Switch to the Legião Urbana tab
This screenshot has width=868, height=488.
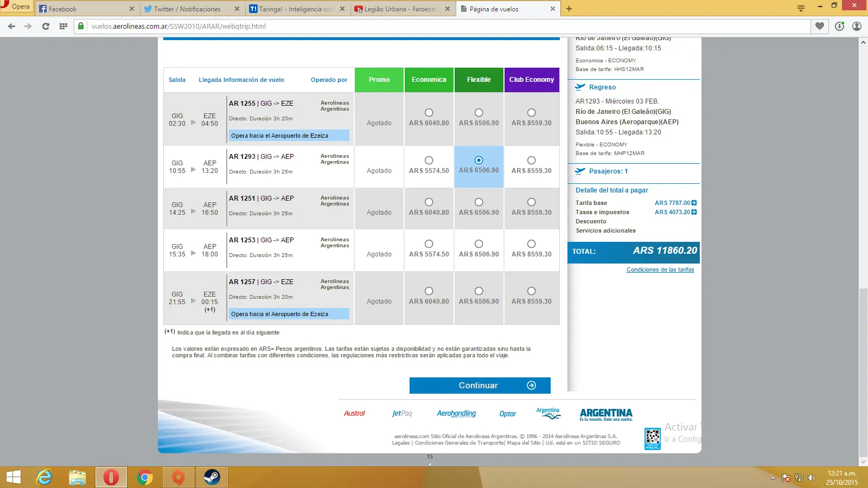pyautogui.click(x=403, y=9)
